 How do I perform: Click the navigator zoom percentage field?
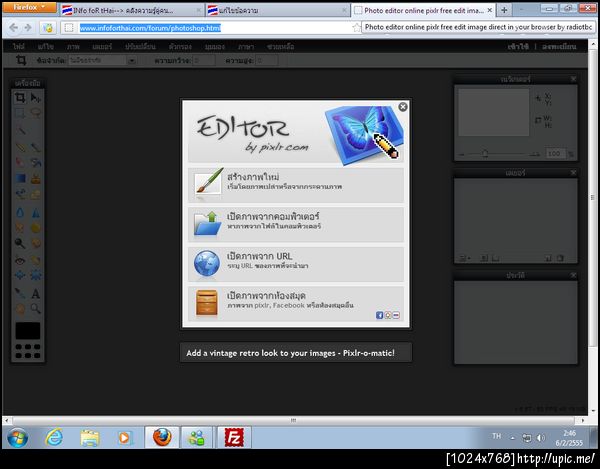(x=555, y=154)
